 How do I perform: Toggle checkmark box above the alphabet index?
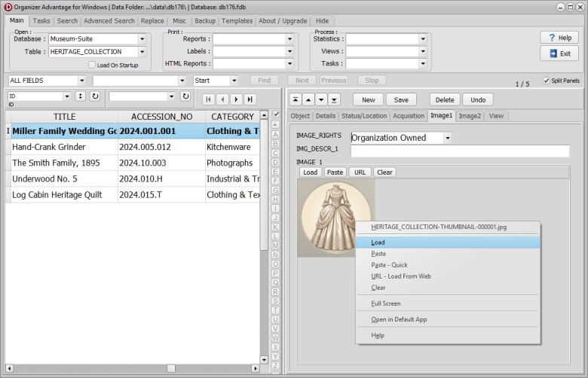click(x=277, y=114)
